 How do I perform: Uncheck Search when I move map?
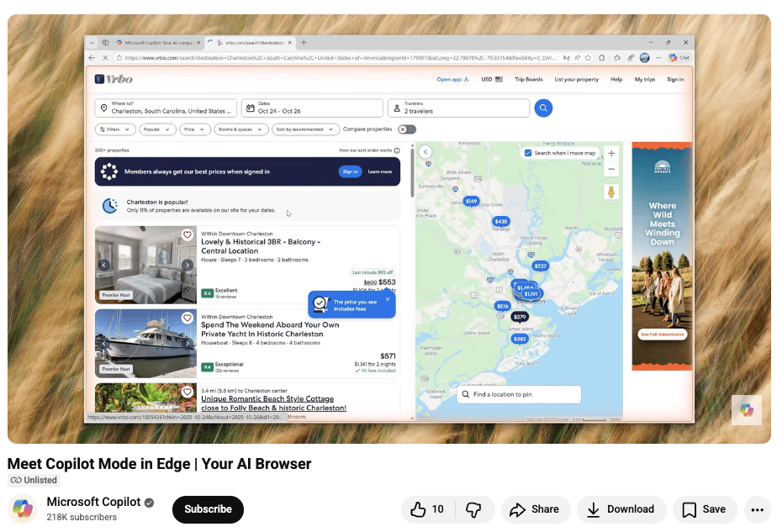point(528,153)
